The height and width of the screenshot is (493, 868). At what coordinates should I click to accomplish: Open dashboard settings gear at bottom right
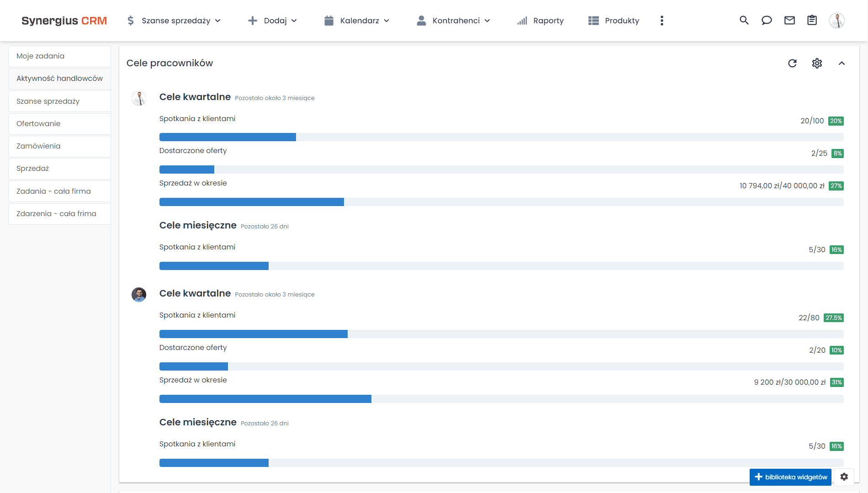coord(844,477)
